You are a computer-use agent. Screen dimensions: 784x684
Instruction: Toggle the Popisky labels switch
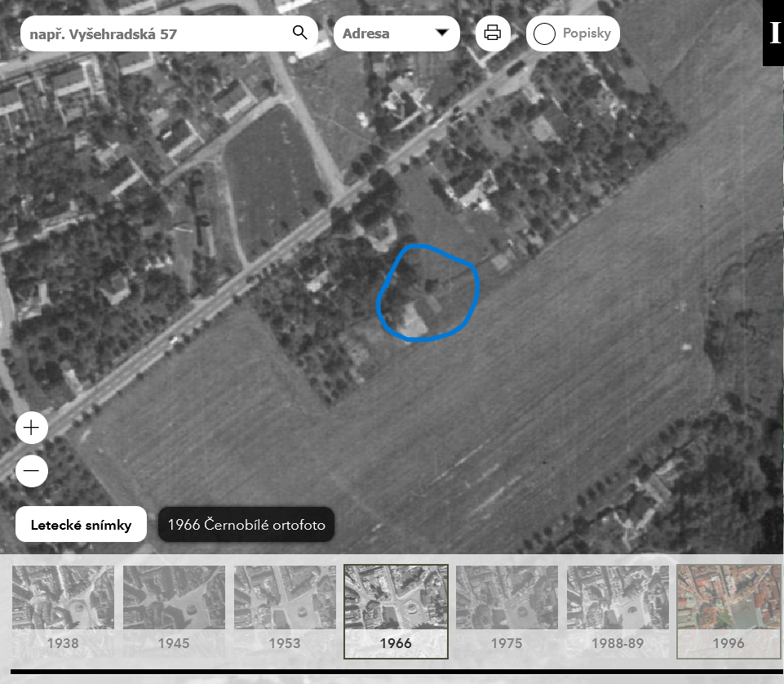tap(545, 34)
